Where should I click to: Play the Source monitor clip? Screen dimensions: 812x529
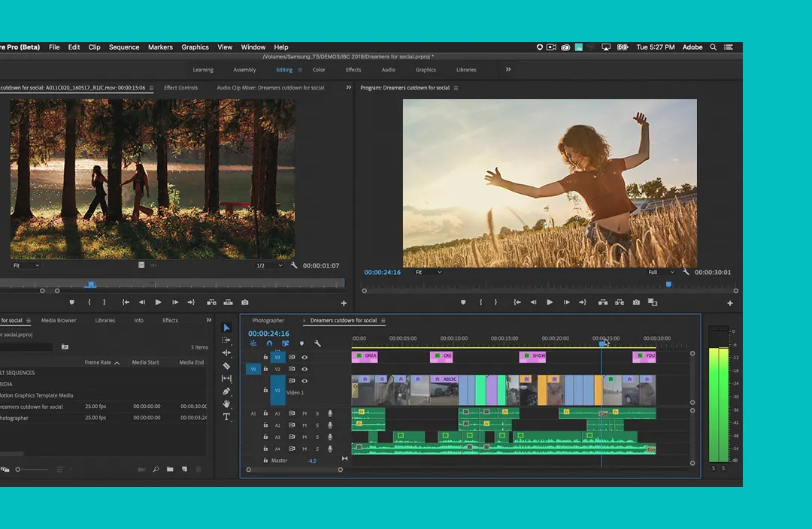click(x=158, y=302)
